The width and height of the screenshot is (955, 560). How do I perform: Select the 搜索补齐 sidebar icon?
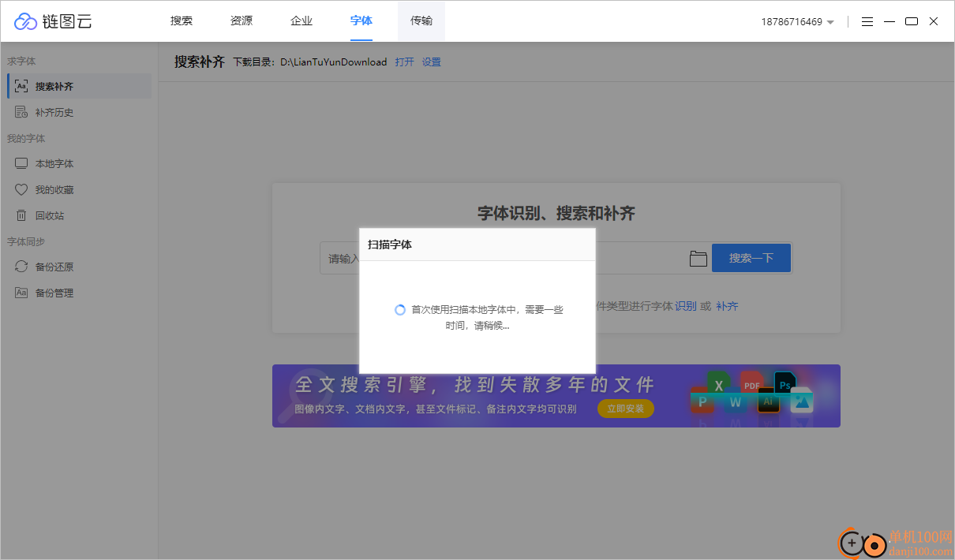pyautogui.click(x=21, y=86)
